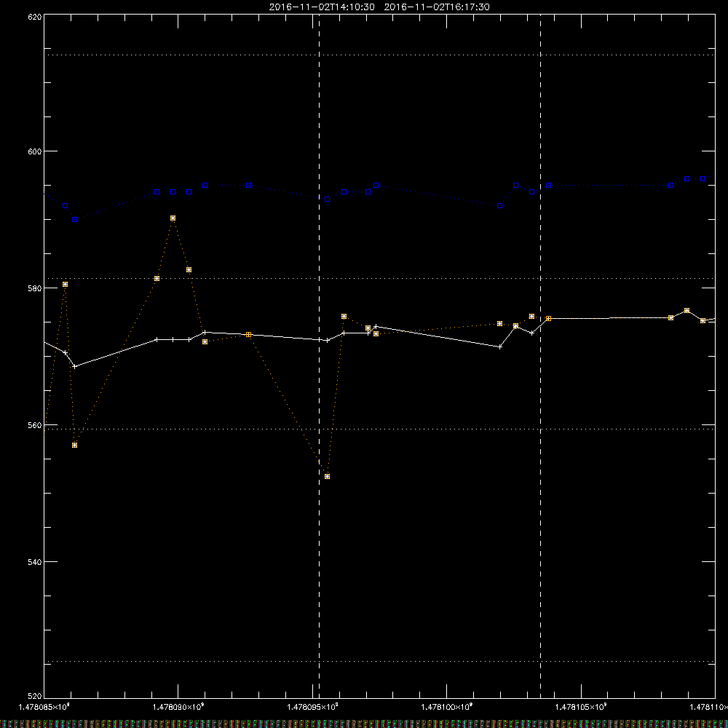Click the y-axis label 520
Image resolution: width=728 pixels, height=728 pixels.
pyautogui.click(x=36, y=696)
